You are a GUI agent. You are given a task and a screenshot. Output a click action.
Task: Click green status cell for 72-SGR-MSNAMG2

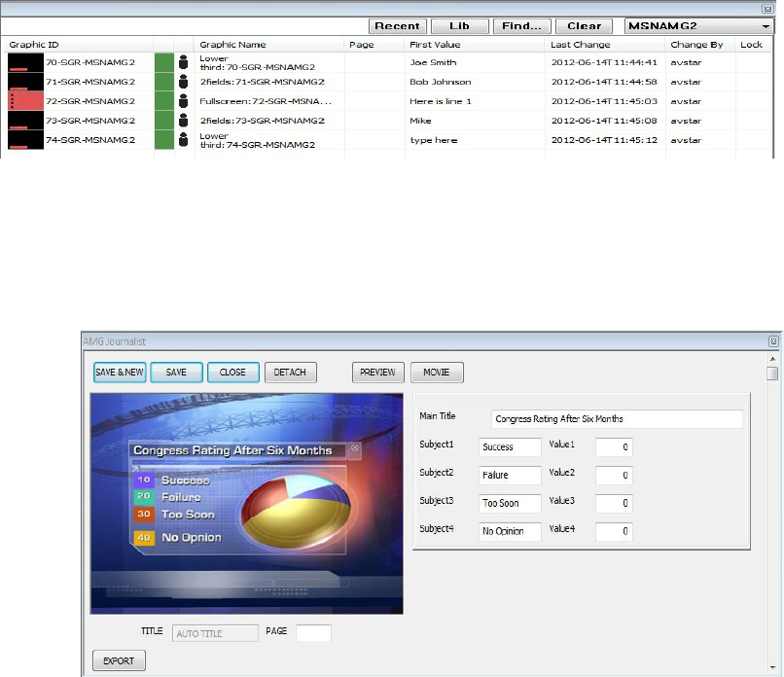click(x=164, y=101)
